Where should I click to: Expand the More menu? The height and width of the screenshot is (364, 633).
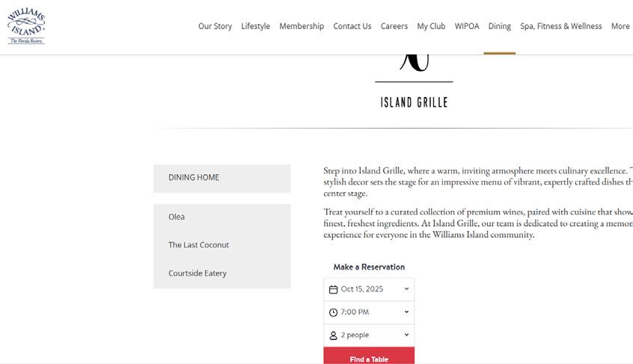click(620, 26)
